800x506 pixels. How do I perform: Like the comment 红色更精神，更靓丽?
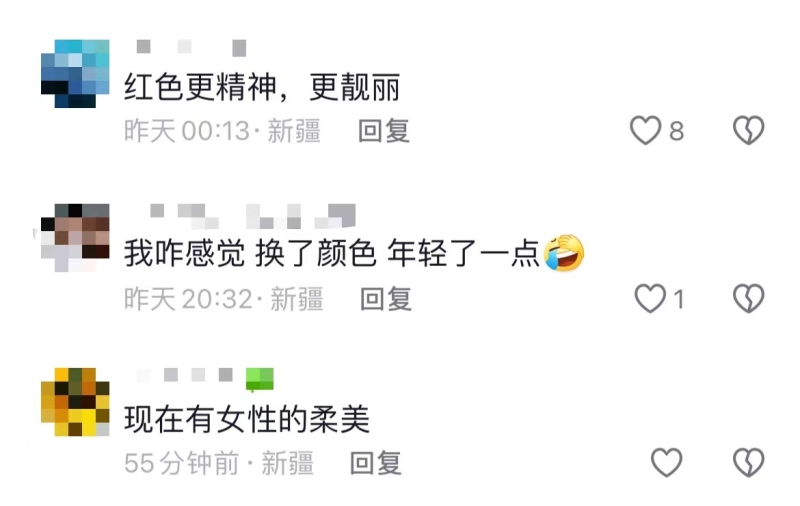coord(645,130)
